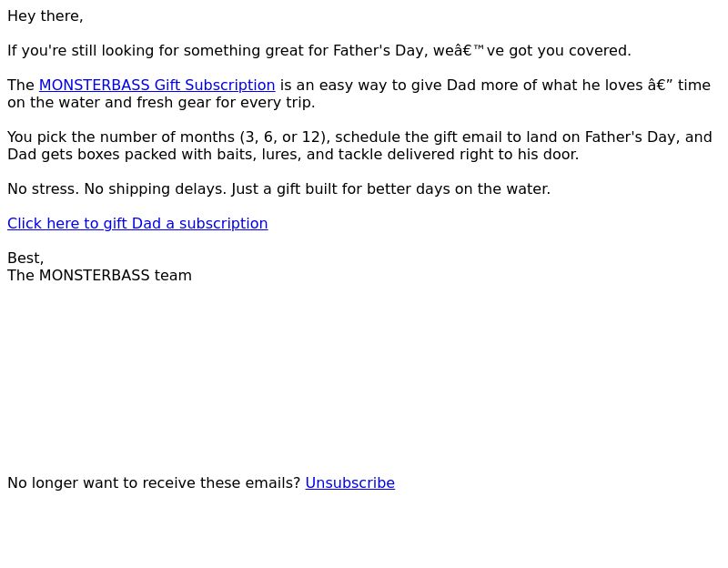Screen dimensions: 728x568
Task: Click the word 'The' before the Gift Subscription link
Action: [21, 86]
